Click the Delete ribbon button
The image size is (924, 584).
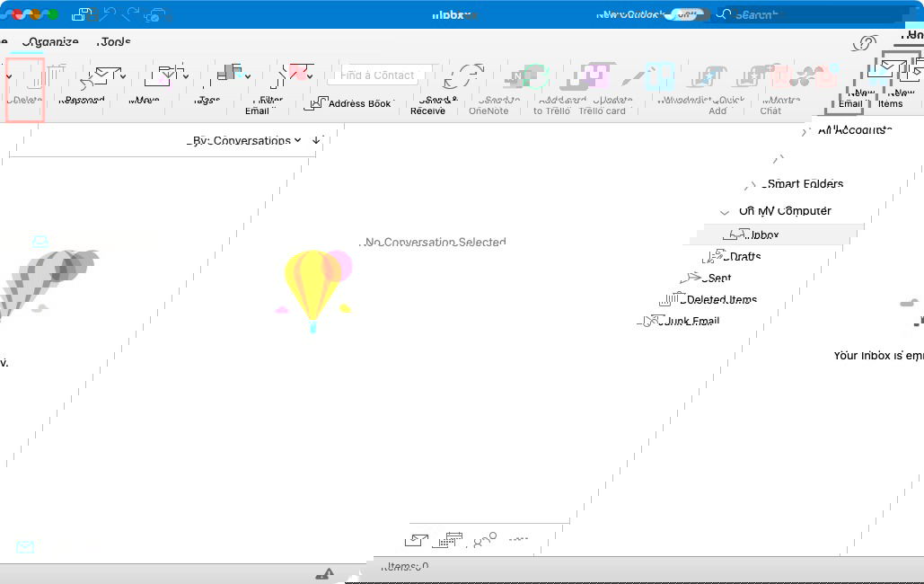(x=25, y=88)
